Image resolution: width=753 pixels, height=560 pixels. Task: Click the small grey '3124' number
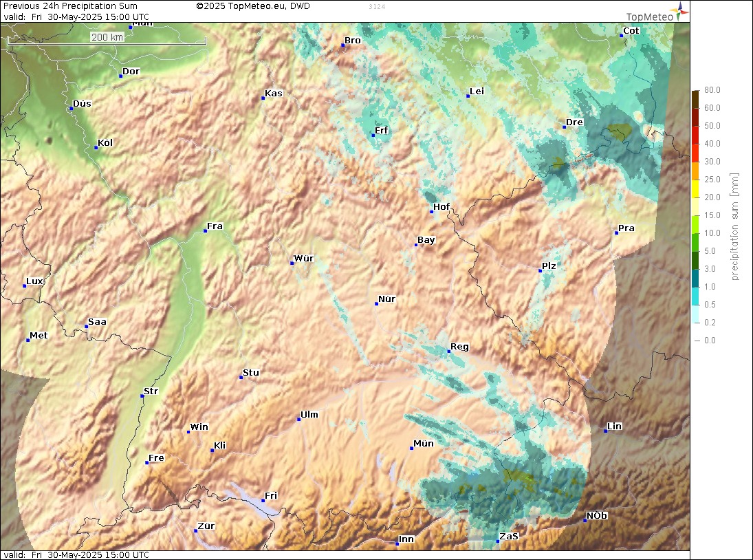(x=377, y=7)
